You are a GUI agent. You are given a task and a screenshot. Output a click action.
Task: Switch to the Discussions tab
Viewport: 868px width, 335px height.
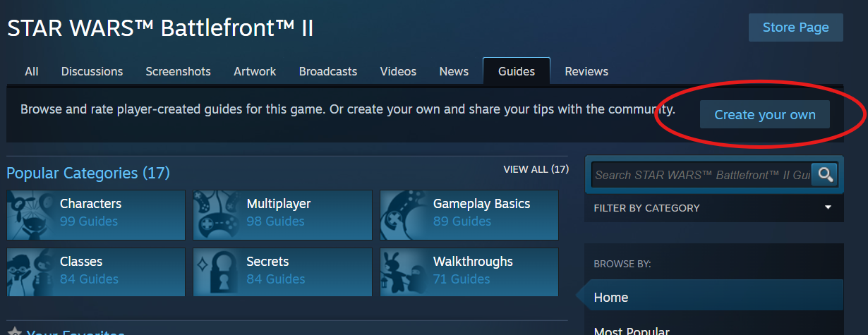pyautogui.click(x=92, y=71)
